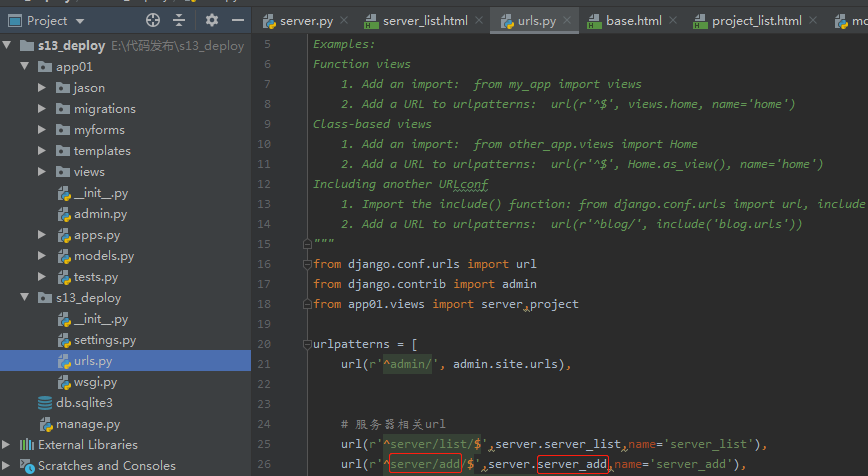Viewport: 868px width, 476px height.
Task: Click the db.sqlite3 database file icon
Action: pyautogui.click(x=45, y=403)
